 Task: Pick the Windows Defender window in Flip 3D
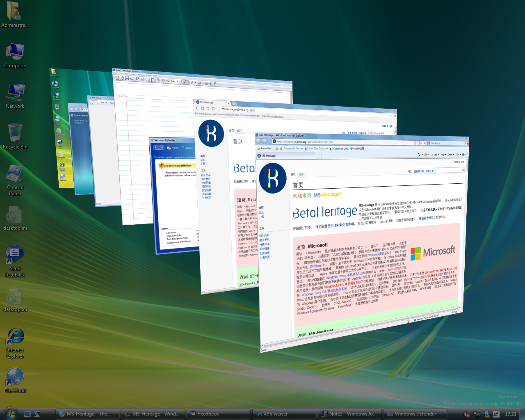coord(174,197)
